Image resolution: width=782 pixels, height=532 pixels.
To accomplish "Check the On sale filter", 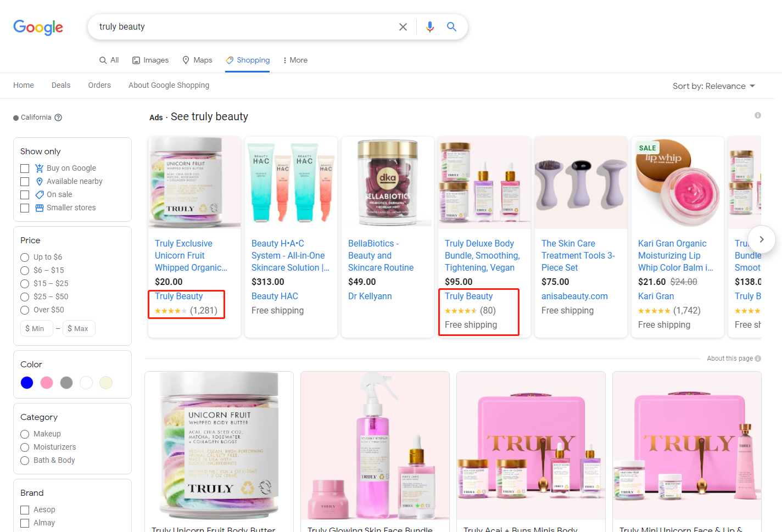I will pos(25,195).
